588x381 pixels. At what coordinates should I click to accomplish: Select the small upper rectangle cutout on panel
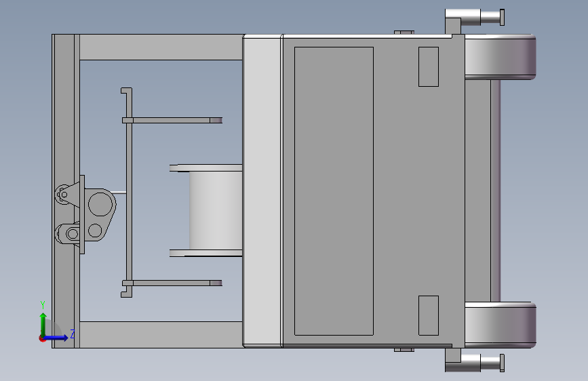click(428, 66)
